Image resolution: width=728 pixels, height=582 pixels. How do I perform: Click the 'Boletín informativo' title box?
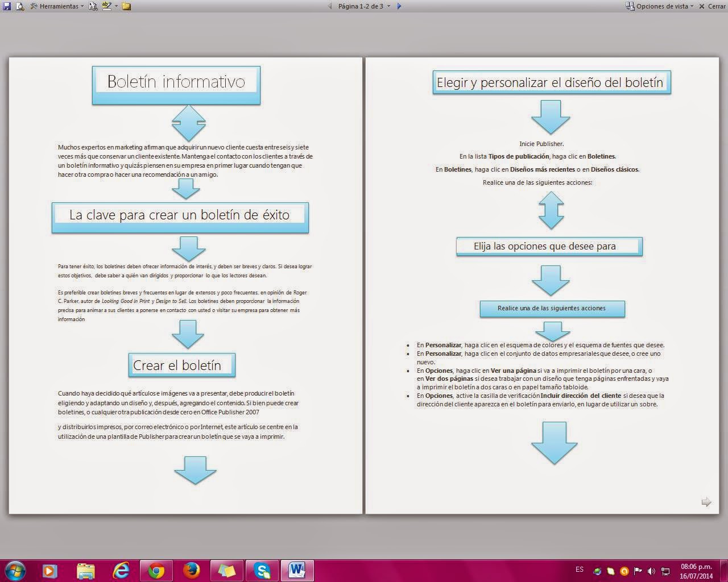click(176, 85)
